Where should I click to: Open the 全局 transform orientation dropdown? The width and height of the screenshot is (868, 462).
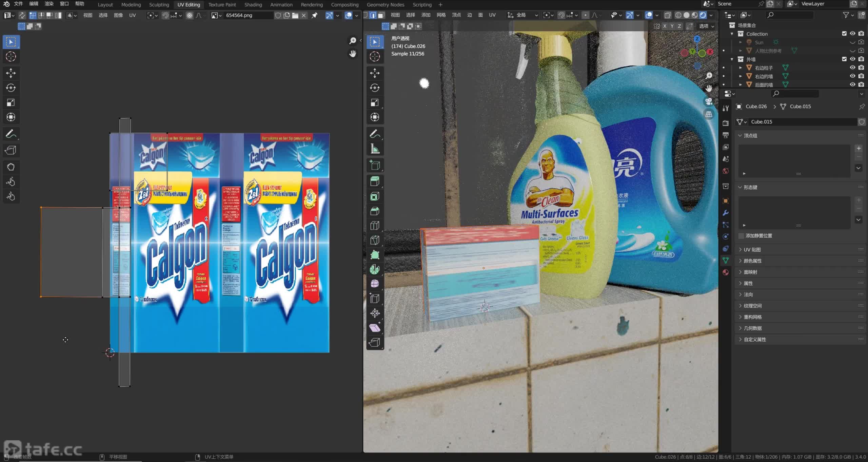click(522, 15)
